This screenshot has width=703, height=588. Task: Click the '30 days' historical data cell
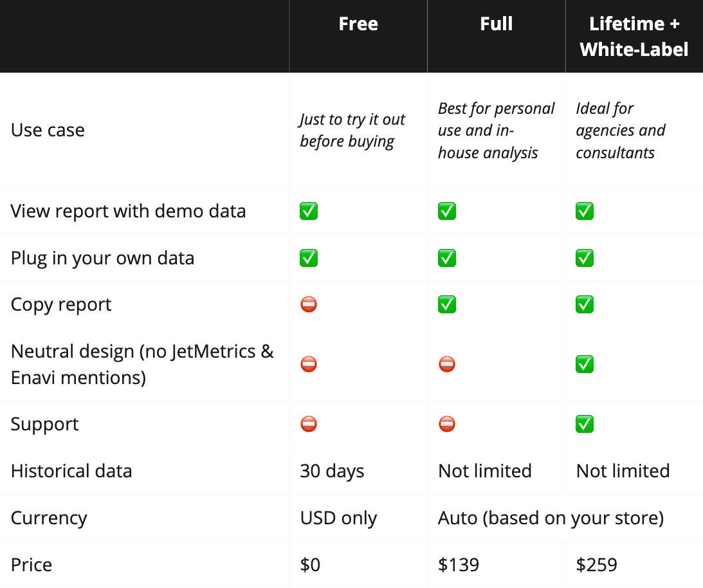[x=332, y=471]
